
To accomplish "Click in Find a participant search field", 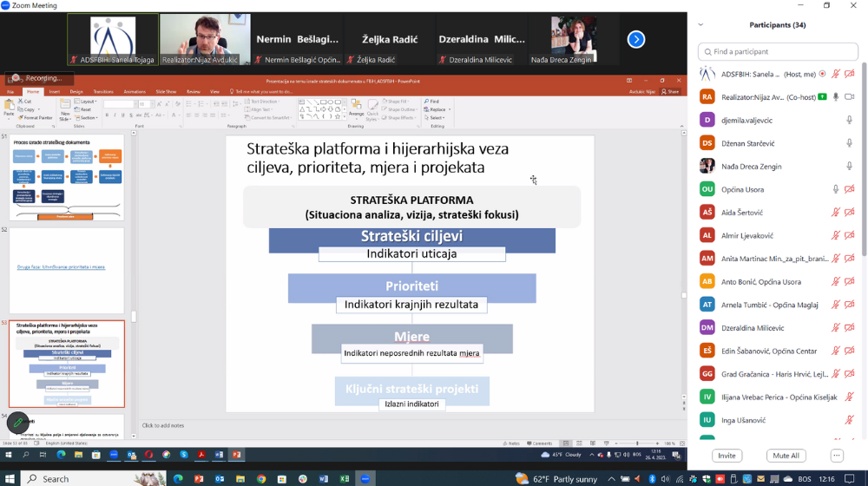I will 778,51.
